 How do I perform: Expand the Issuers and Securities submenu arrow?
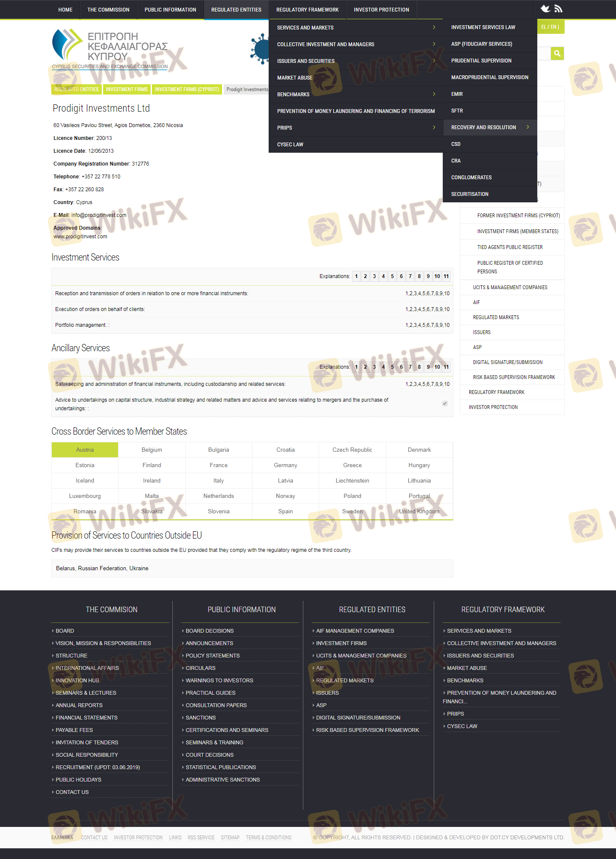(434, 61)
